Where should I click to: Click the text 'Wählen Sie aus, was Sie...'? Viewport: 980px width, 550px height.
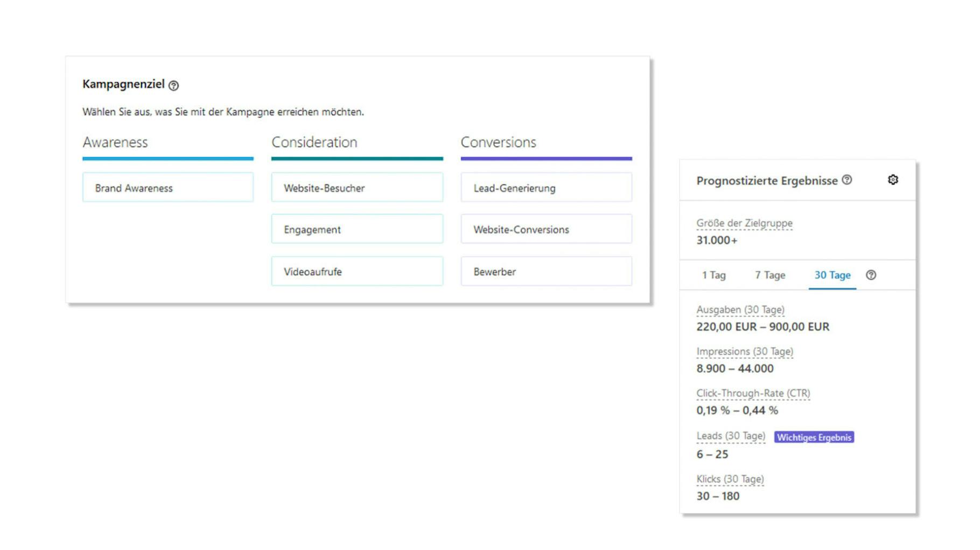[x=223, y=112]
